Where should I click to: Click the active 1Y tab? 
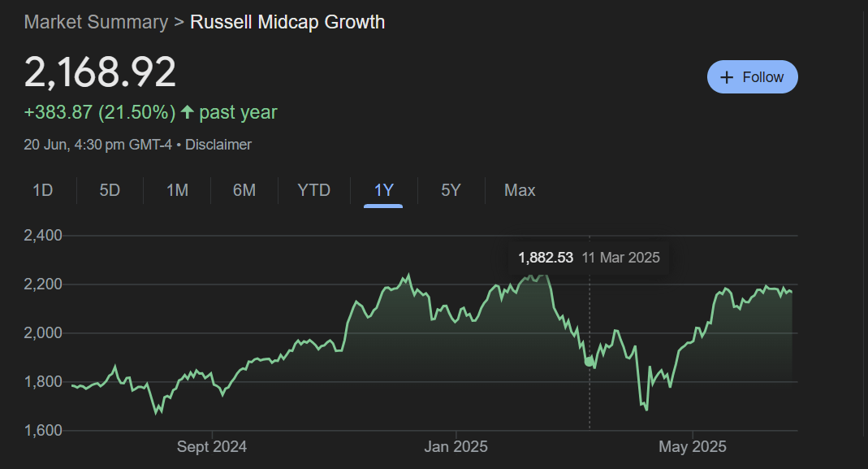point(383,190)
